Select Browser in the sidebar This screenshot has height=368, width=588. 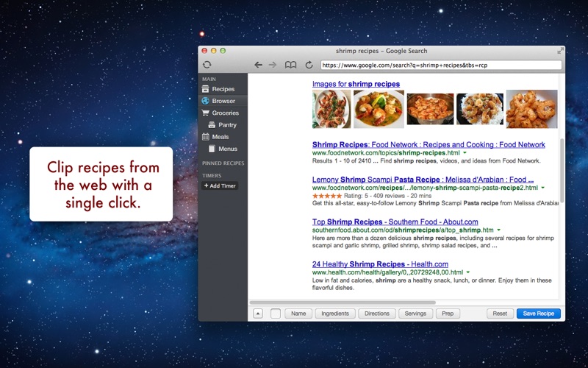(223, 101)
